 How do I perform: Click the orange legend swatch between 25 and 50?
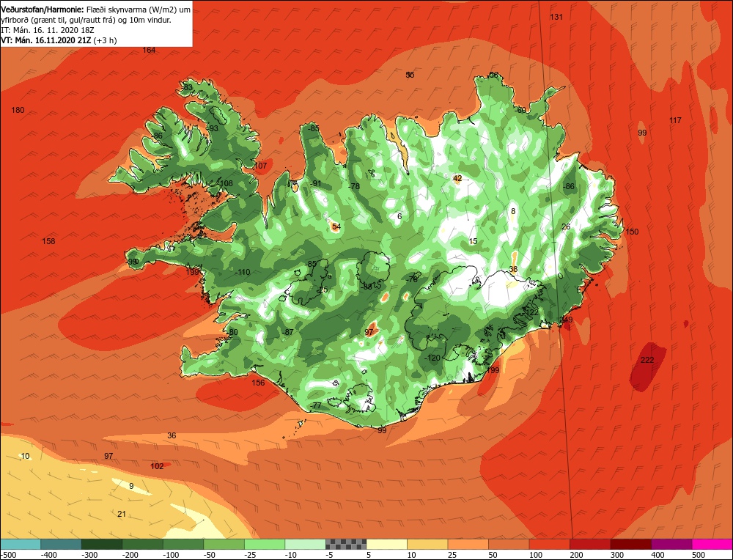(468, 544)
